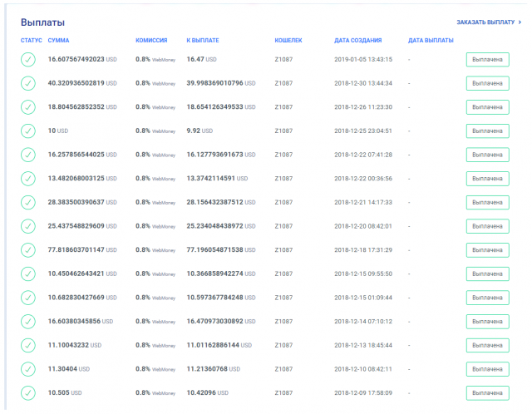The width and height of the screenshot is (532, 414).
Task: Click the Выплачена button for the 2018-12-26 row
Action: tap(487, 107)
